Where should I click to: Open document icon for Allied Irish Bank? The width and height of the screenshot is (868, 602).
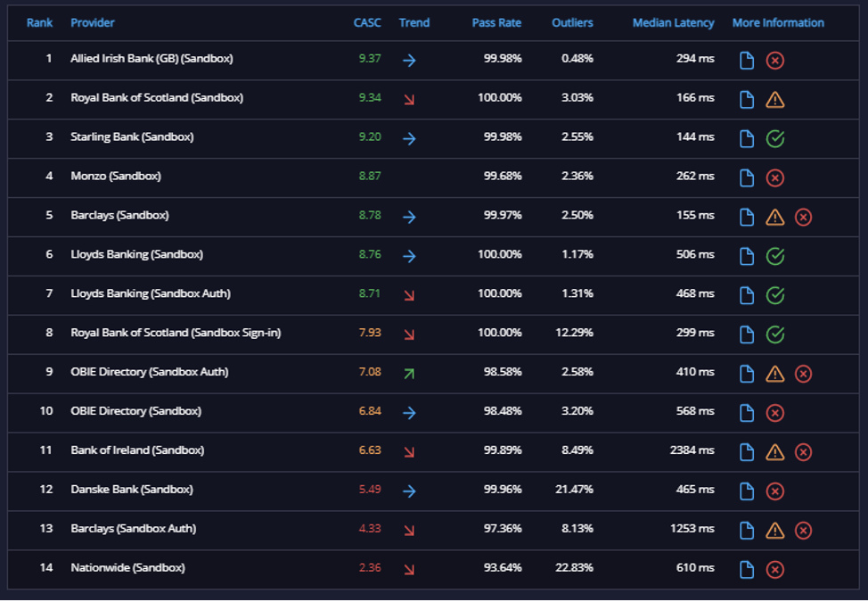click(x=746, y=60)
